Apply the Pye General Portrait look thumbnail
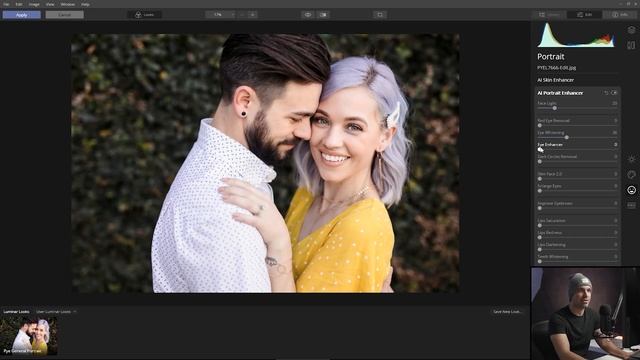 (29, 336)
